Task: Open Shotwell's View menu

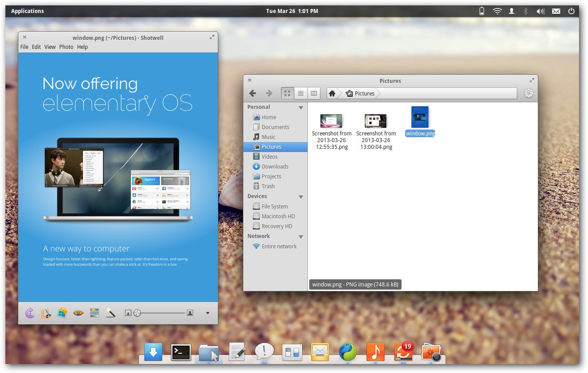Action: coord(50,47)
